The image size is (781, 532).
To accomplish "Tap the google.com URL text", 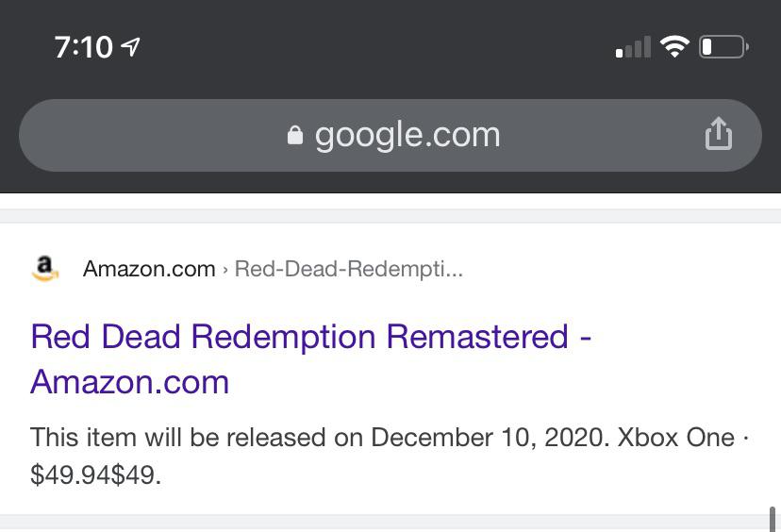I will [x=407, y=135].
